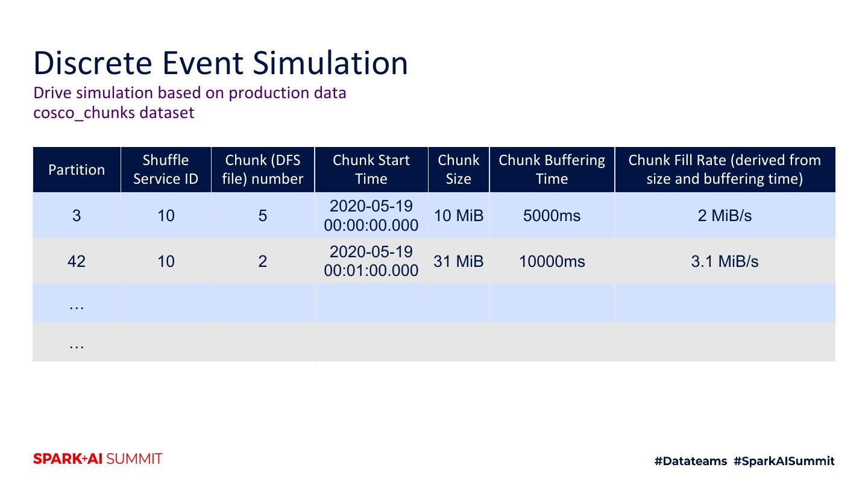The image size is (868, 488).
Task: Select the Chunk Fill Rate column header
Action: tap(725, 170)
